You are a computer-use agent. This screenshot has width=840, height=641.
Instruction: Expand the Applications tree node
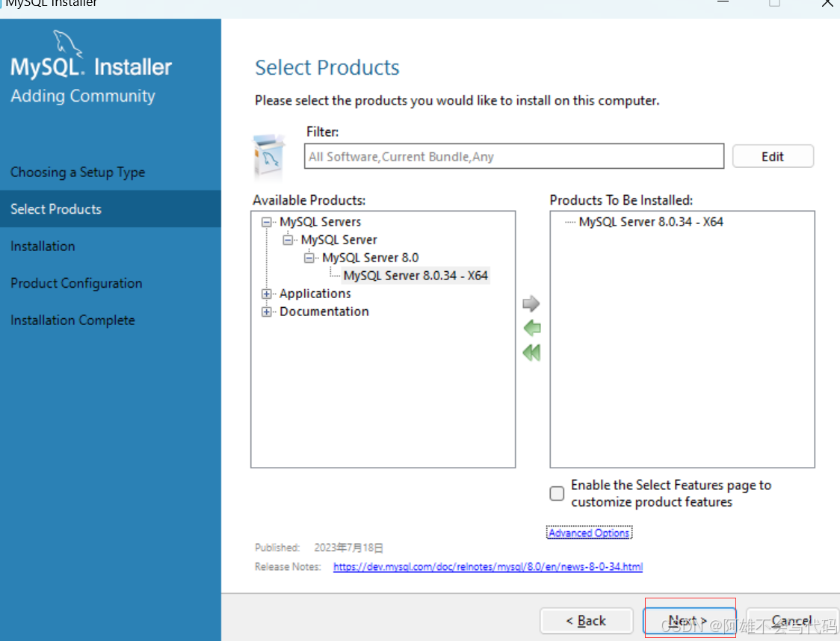point(267,294)
